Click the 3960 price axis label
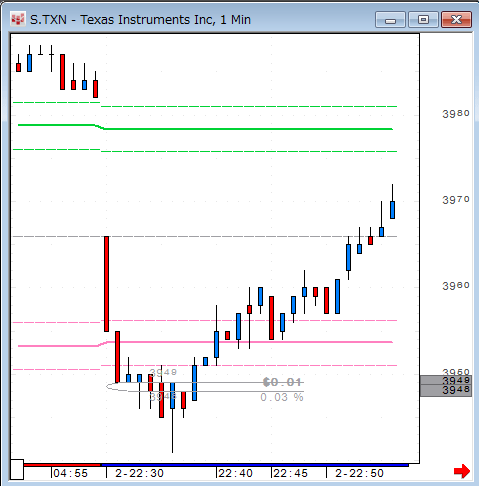 tap(456, 286)
